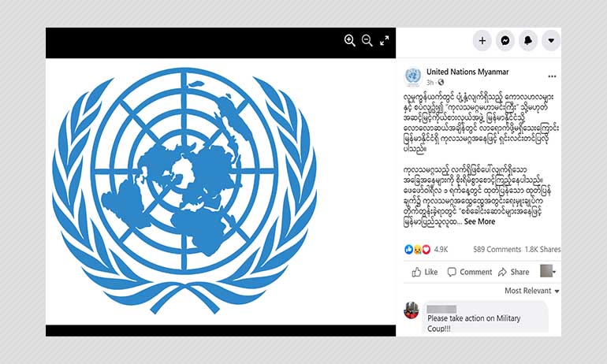Image resolution: width=607 pixels, height=364 pixels.
Task: Open Messenger chats
Action: pyautogui.click(x=505, y=41)
